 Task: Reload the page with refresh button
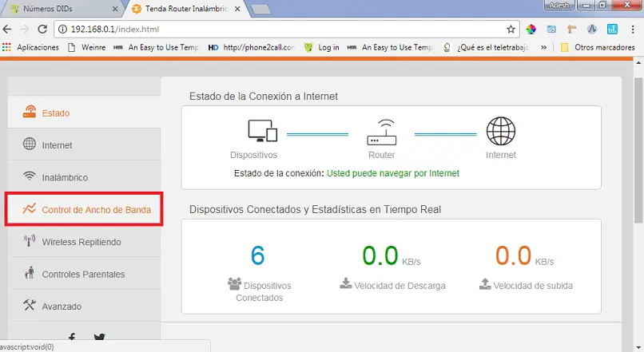42,29
